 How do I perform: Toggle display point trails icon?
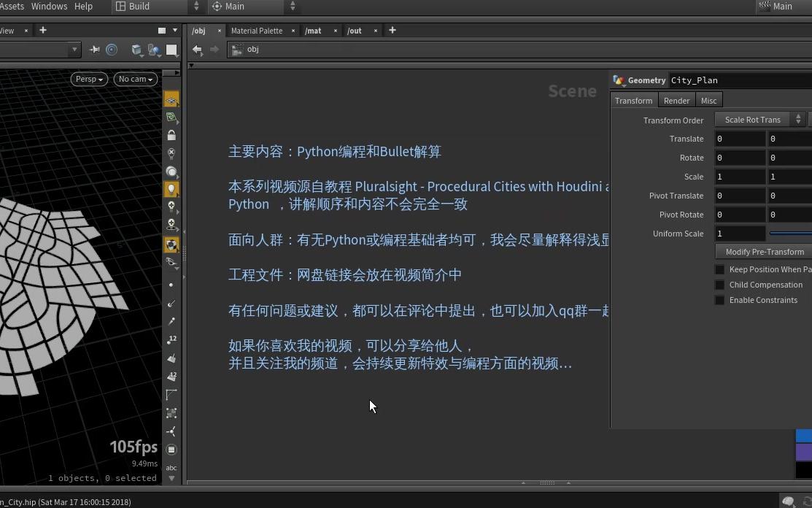click(171, 322)
